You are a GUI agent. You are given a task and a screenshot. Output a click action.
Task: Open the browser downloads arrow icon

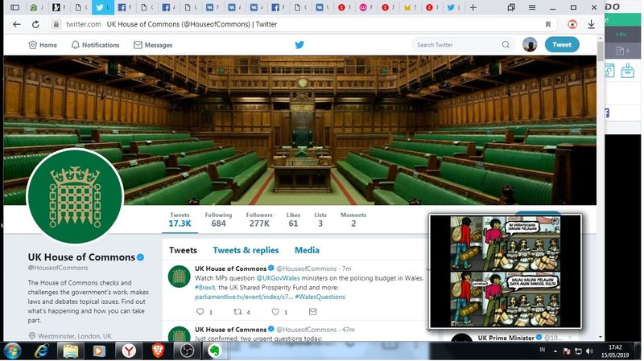(x=591, y=24)
